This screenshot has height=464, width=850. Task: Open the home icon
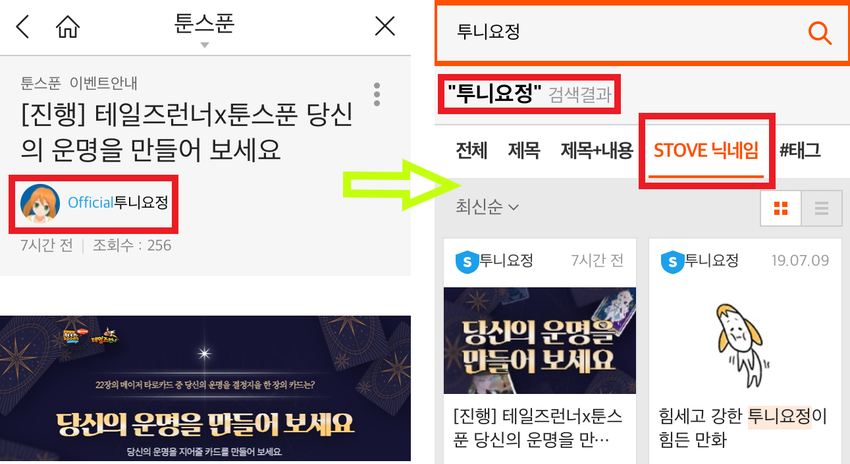[68, 27]
